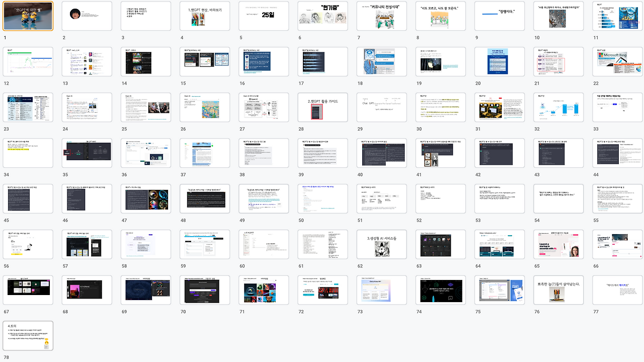Select slide 11 thumbnail
Screen dimensions: 644x362
coord(617,16)
